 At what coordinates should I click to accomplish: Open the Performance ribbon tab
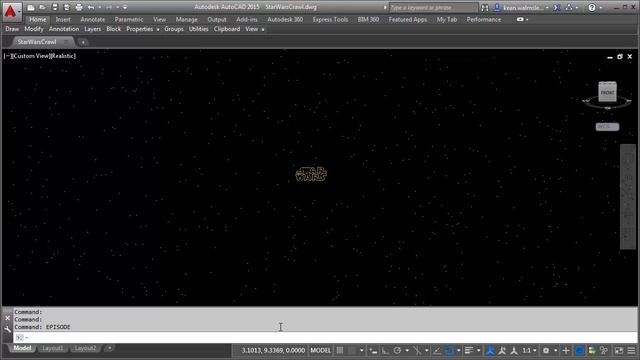pos(484,20)
